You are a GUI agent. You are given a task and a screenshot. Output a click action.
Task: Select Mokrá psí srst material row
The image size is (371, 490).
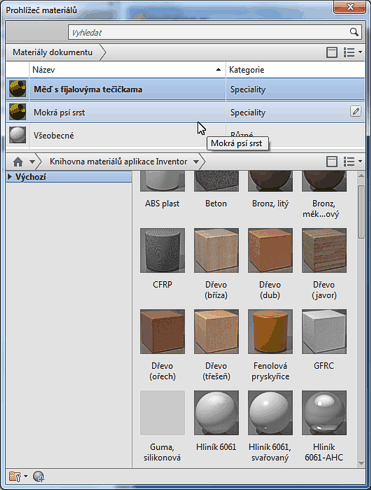(x=186, y=112)
